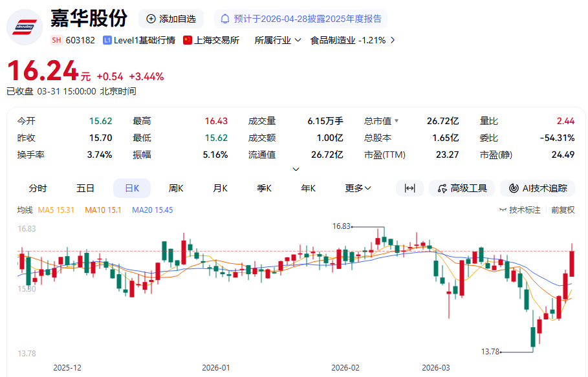Click the China flag icon beside 上海交易所
This screenshot has width=588, height=377.
(188, 40)
